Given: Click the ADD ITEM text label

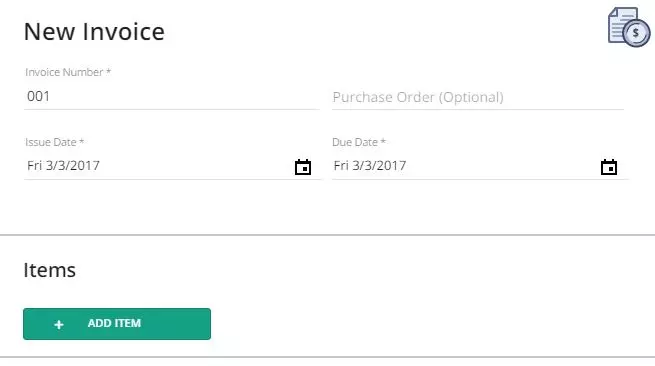Looking at the screenshot, I should [x=114, y=323].
